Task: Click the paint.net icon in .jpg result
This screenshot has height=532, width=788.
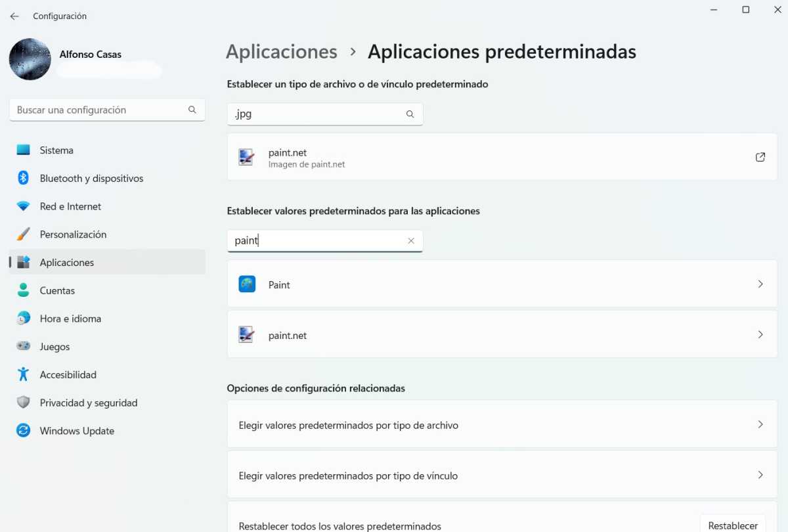Action: pyautogui.click(x=247, y=157)
